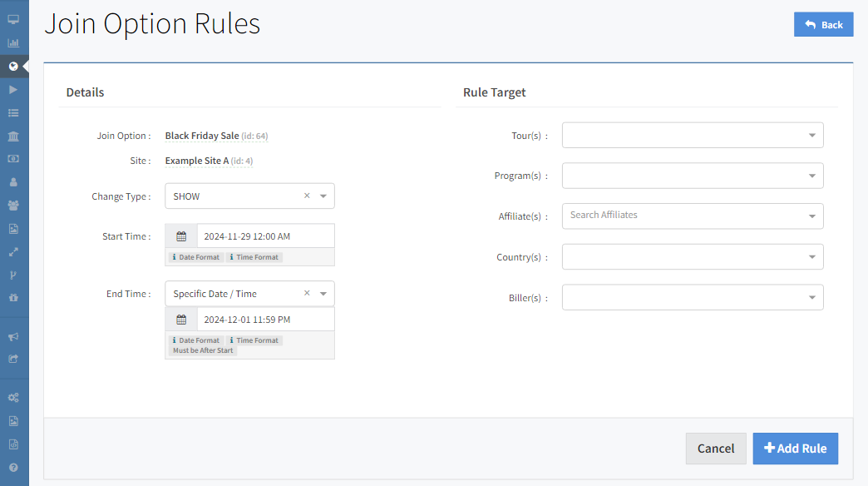
Task: Clear the Specific Date / Time selection
Action: pos(307,294)
